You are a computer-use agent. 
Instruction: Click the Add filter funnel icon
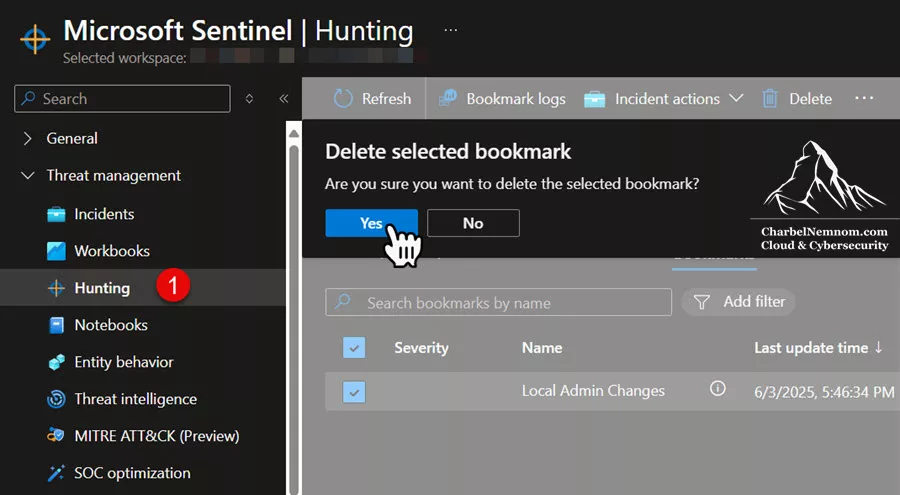[702, 301]
